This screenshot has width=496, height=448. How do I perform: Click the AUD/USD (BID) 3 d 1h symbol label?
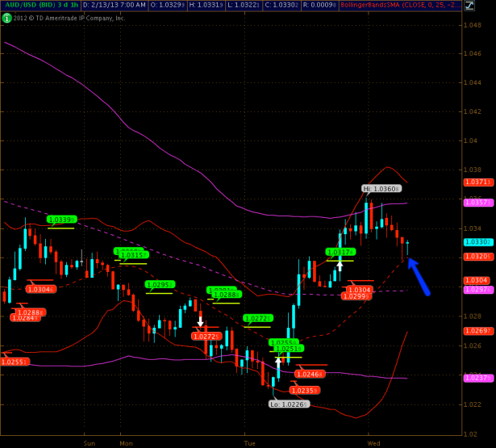[x=41, y=5]
